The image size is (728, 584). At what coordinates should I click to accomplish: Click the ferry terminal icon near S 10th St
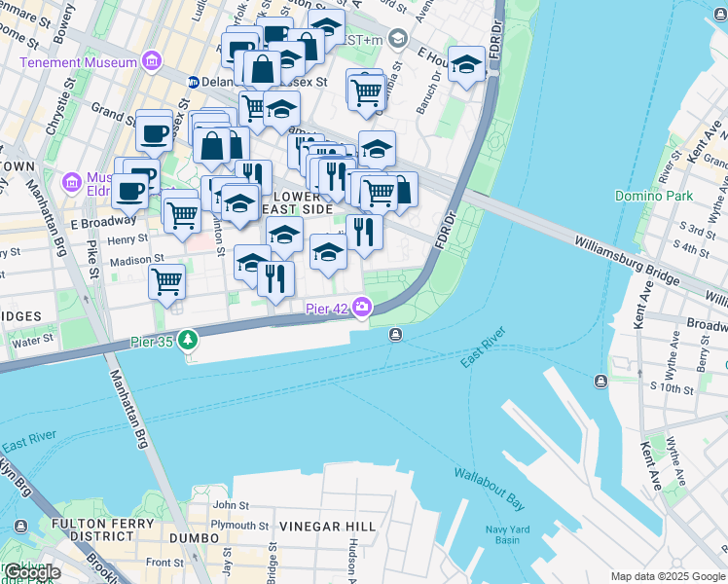(601, 382)
